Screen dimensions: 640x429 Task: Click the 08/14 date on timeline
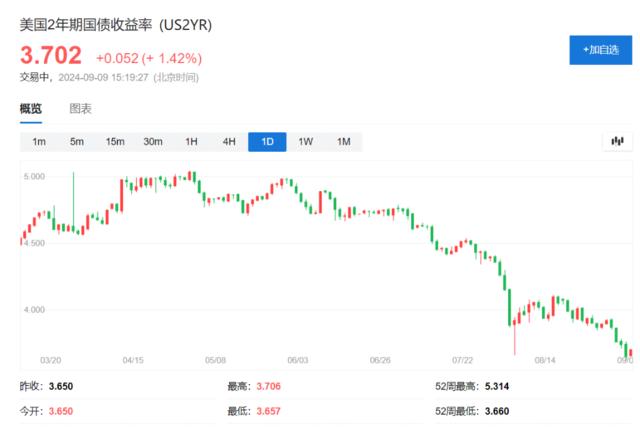pyautogui.click(x=545, y=360)
